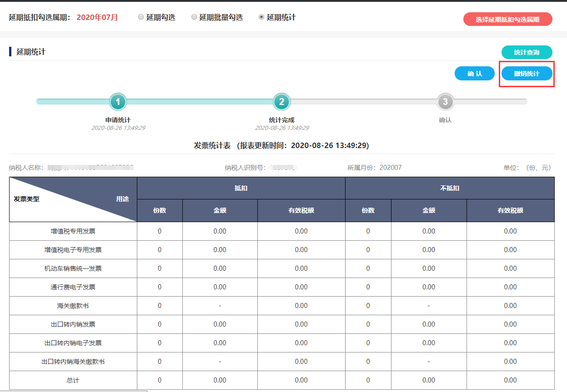Click the 出口转内销发票 row label
Screen dimensions: 567x392
(73, 324)
